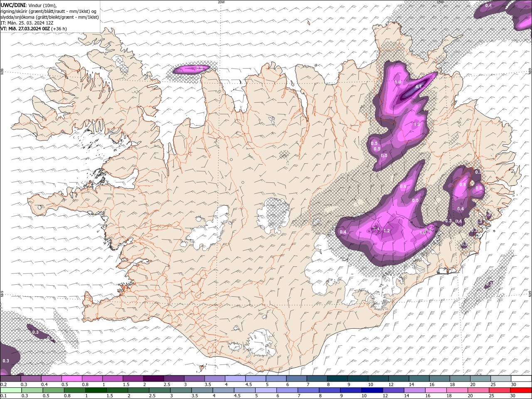Pick the 1.5–2 purple swatch, upper legend row
The image size is (532, 399).
[133, 379]
